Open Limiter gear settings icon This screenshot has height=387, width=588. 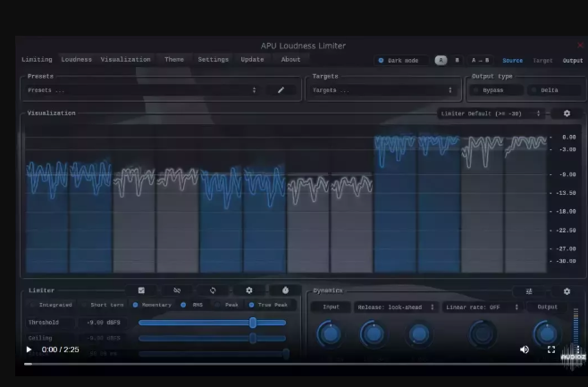(x=248, y=290)
